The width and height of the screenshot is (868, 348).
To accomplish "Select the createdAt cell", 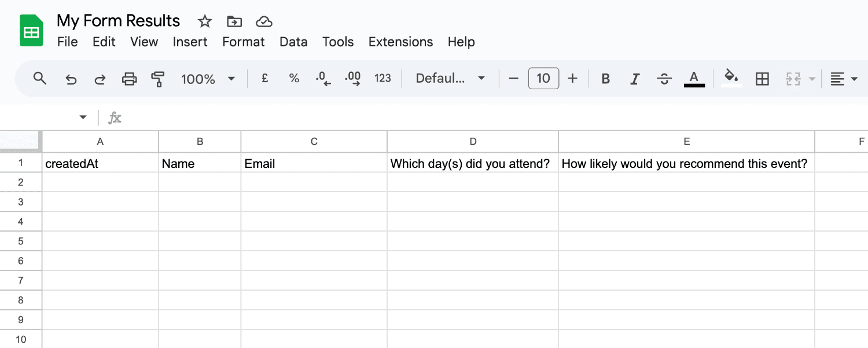I will coord(100,163).
